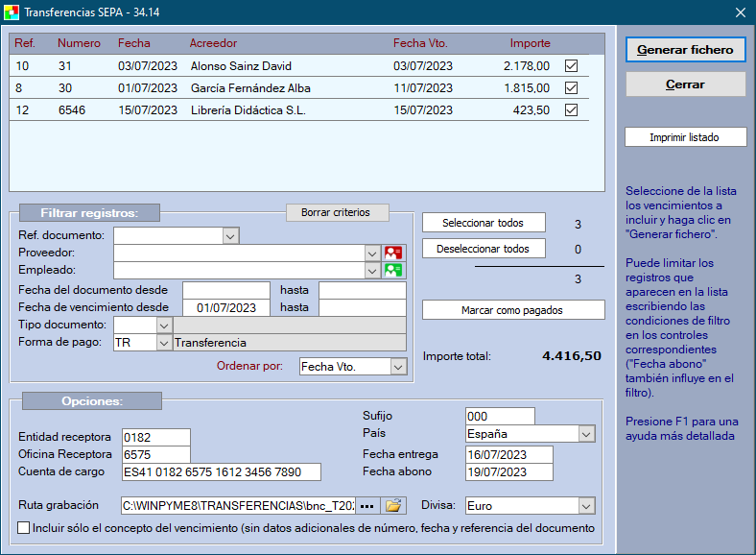The image size is (756, 555).
Task: Open the Forma de pago dropdown
Action: [162, 343]
